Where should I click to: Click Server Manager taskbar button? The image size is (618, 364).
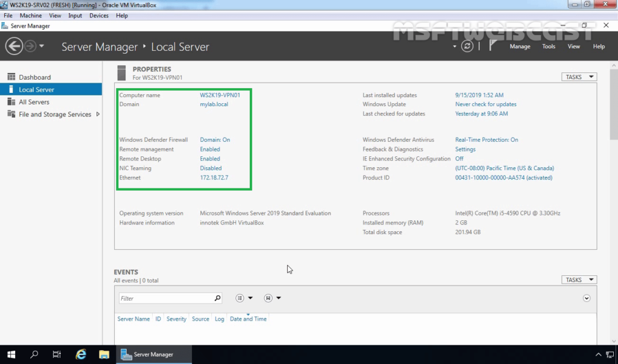tap(154, 354)
